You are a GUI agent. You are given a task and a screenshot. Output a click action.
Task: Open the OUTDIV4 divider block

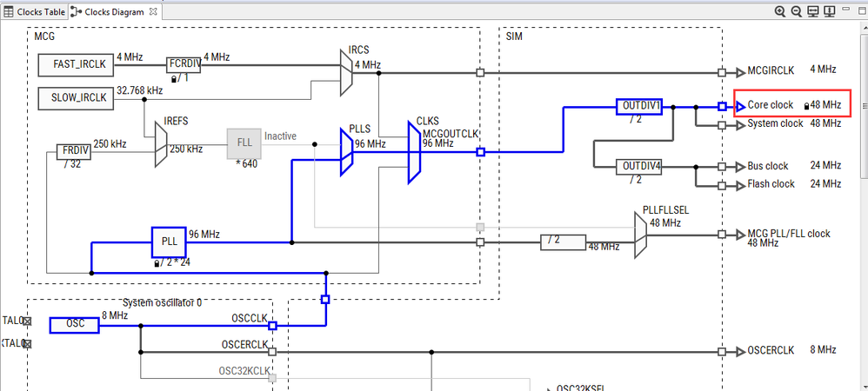tap(639, 167)
